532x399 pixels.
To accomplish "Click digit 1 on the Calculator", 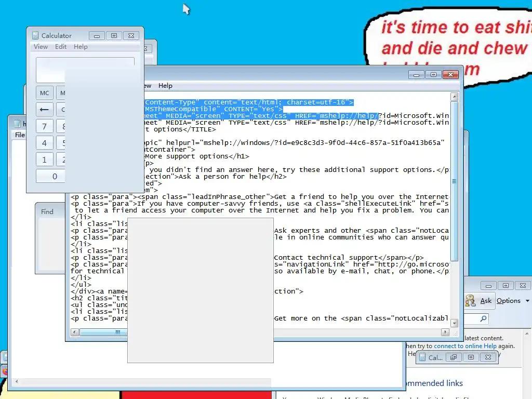I will (45, 160).
